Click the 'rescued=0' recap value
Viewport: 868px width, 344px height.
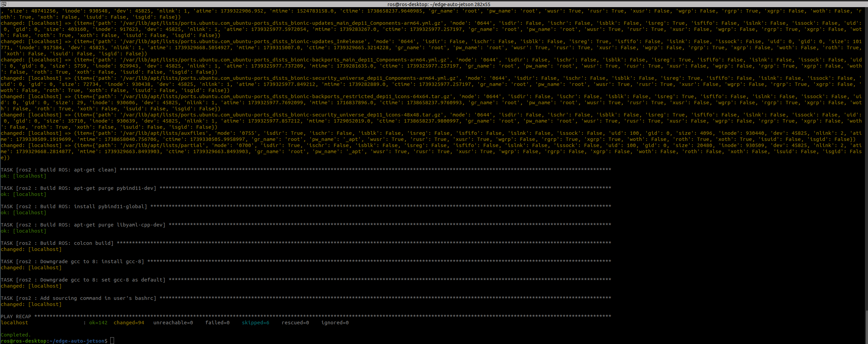pos(295,322)
